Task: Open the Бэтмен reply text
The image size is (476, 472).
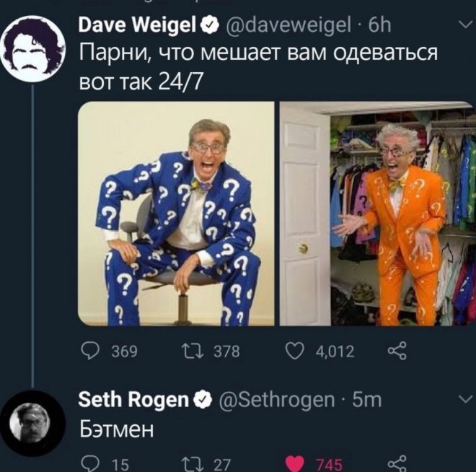Action: [117, 429]
